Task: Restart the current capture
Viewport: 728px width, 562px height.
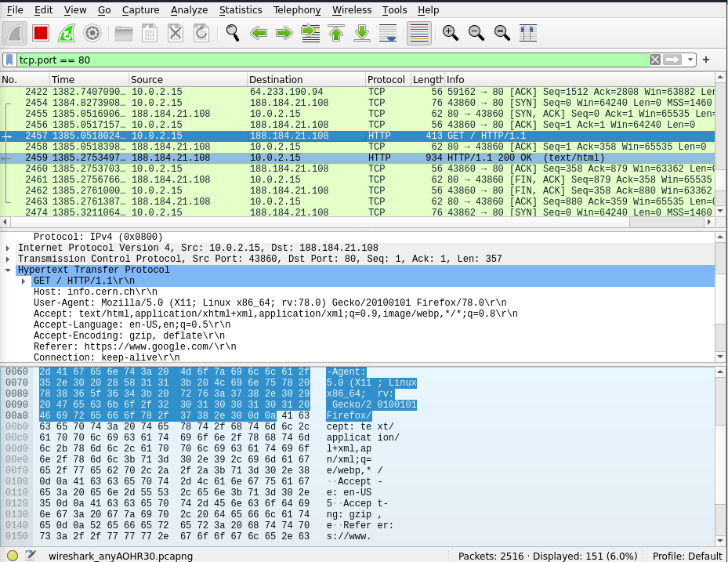Action: (x=67, y=33)
